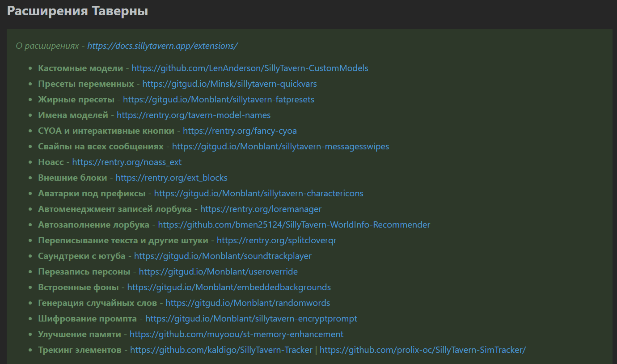Open the noass_ext rentry link

coord(127,162)
